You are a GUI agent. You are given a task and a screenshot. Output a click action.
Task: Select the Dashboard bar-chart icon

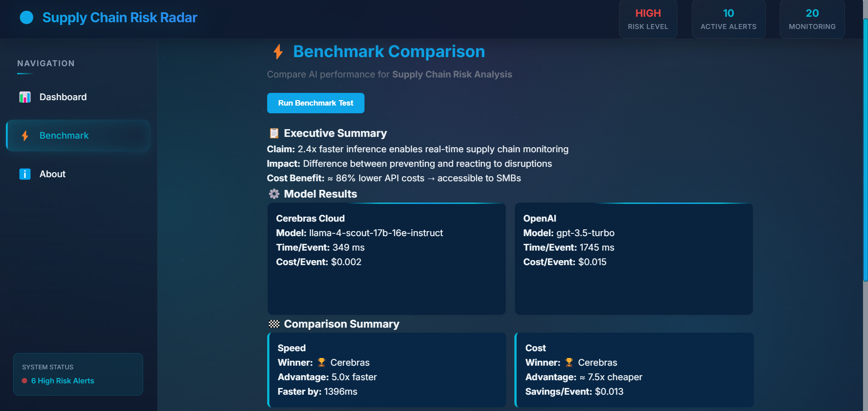(25, 97)
